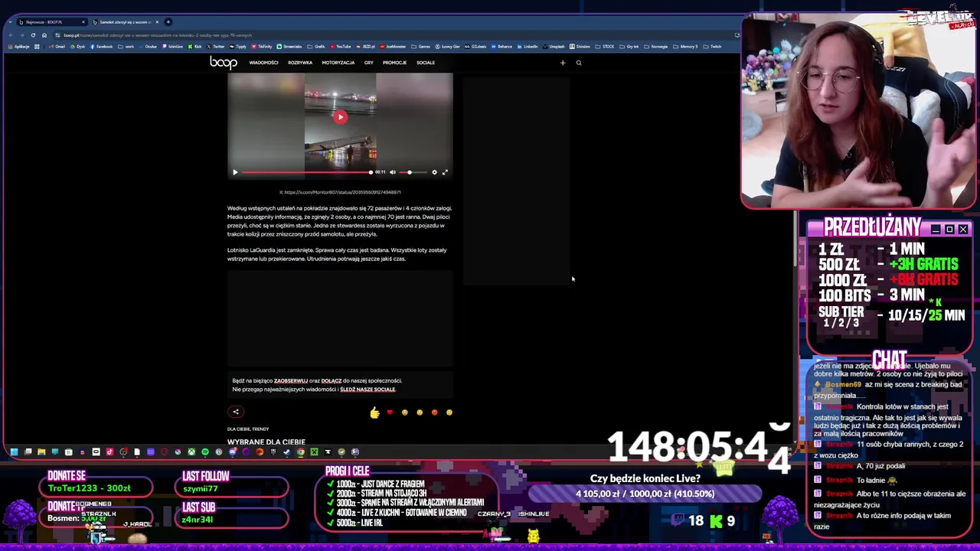Open the video player settings gear
The image size is (980, 551).
coord(434,172)
